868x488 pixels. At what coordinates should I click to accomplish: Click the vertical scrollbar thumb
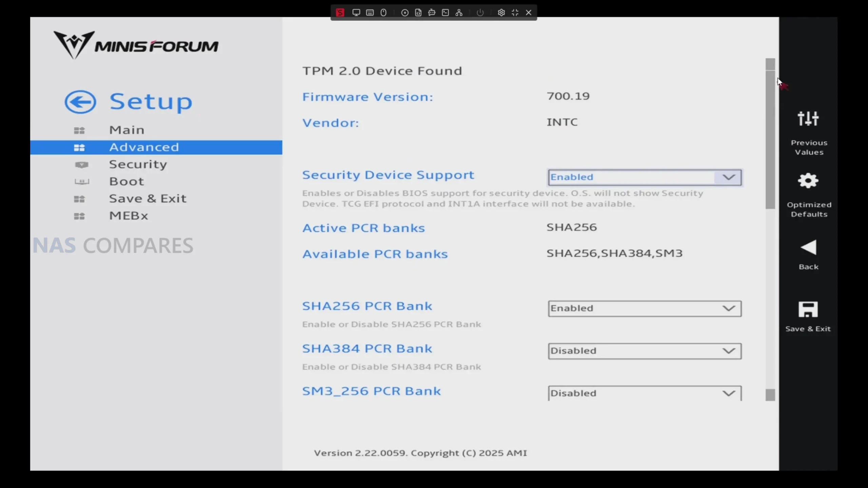(x=770, y=139)
